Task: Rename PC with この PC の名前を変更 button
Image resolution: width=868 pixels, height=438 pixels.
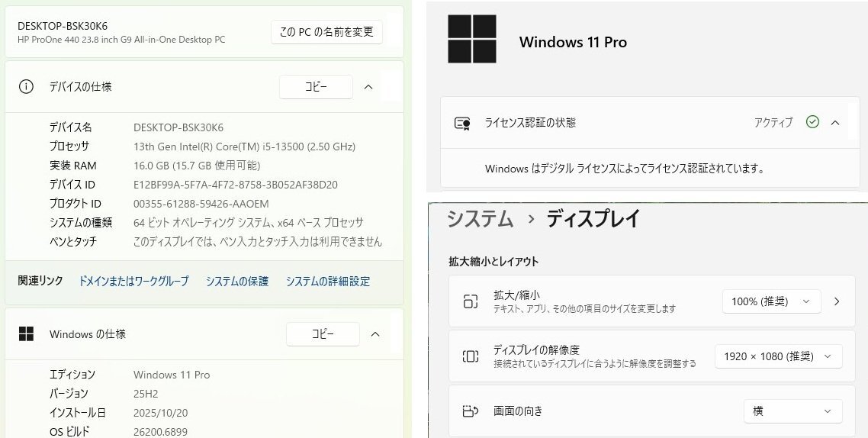Action: tap(326, 32)
